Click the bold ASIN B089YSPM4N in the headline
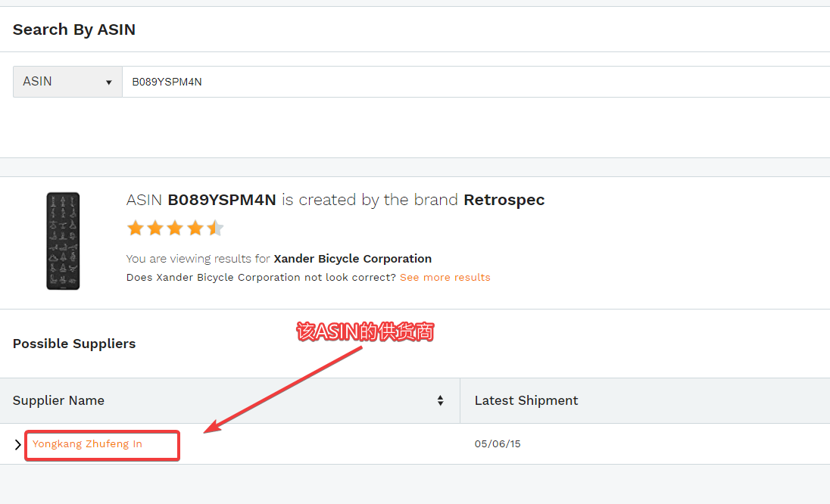This screenshot has height=504, width=830. click(222, 200)
